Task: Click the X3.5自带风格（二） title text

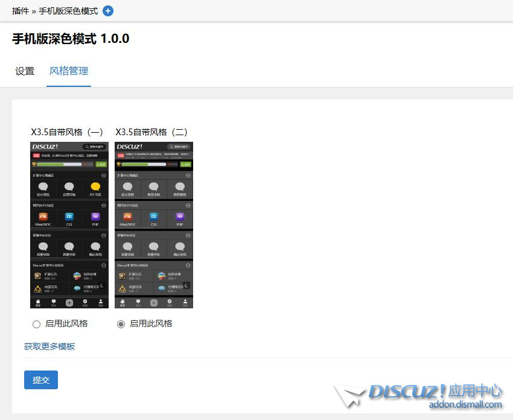Action: point(151,132)
